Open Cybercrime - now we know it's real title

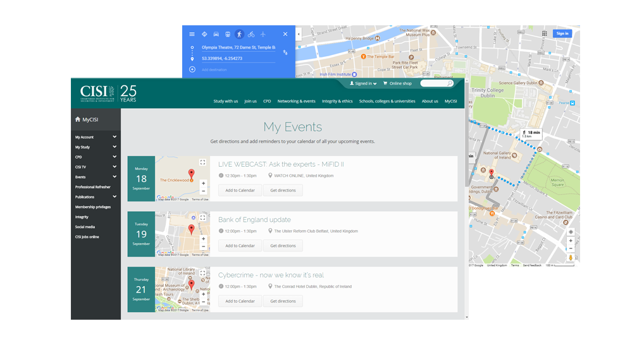coord(271,275)
